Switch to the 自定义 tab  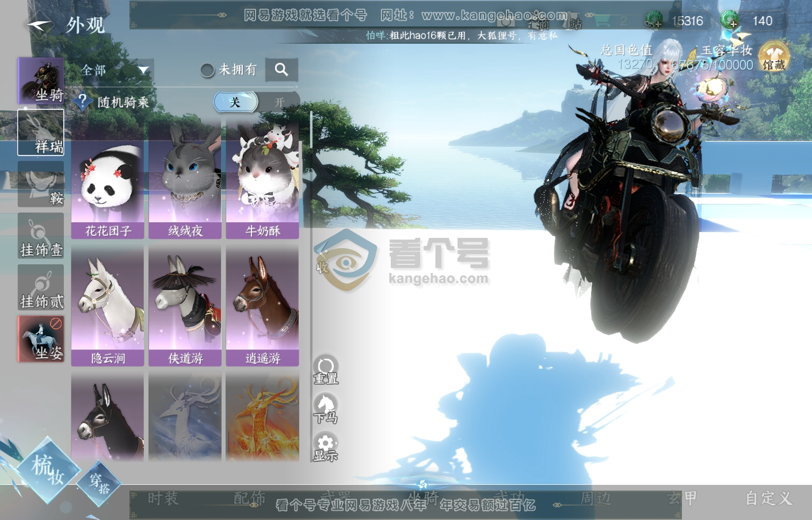point(769,498)
